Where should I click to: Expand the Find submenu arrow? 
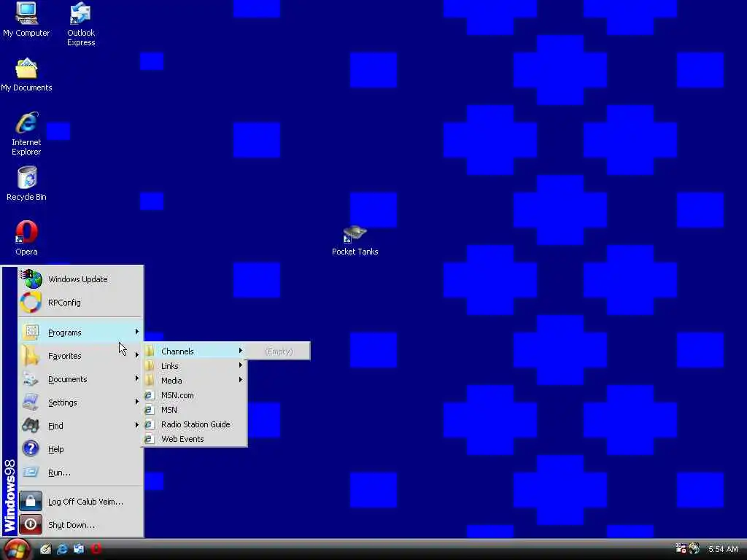[x=136, y=425]
